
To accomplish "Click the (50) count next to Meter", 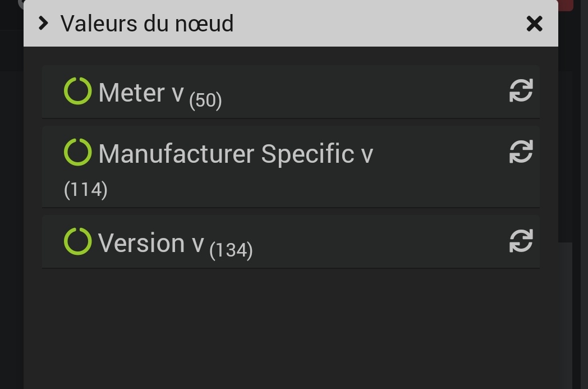I will pyautogui.click(x=205, y=100).
